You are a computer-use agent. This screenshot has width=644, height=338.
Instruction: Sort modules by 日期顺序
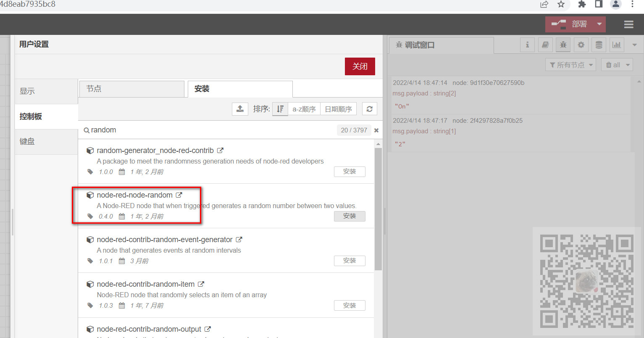pos(338,109)
